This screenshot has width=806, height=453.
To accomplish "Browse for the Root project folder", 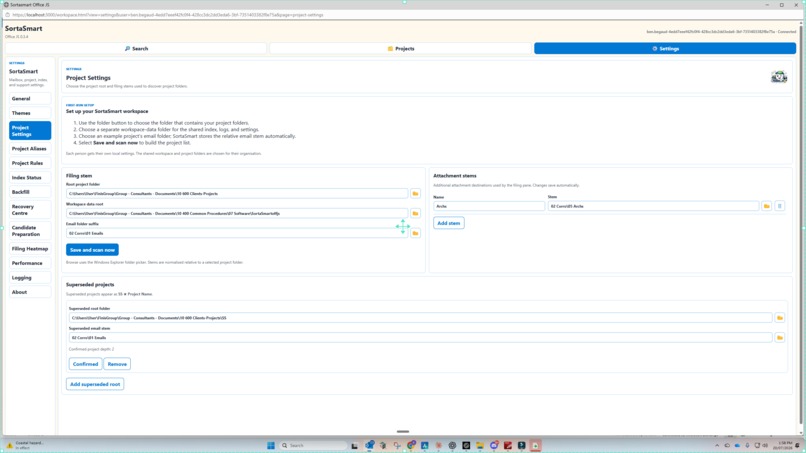I will click(x=415, y=193).
